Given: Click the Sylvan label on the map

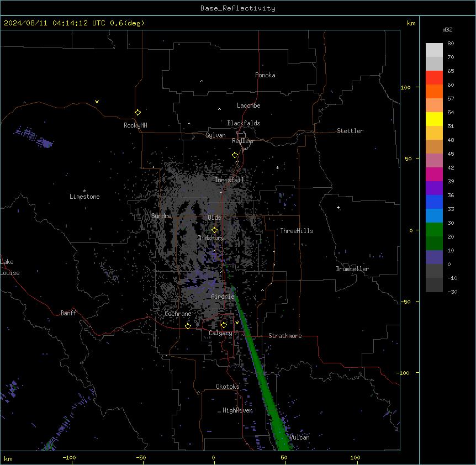Looking at the screenshot, I should coord(215,135).
